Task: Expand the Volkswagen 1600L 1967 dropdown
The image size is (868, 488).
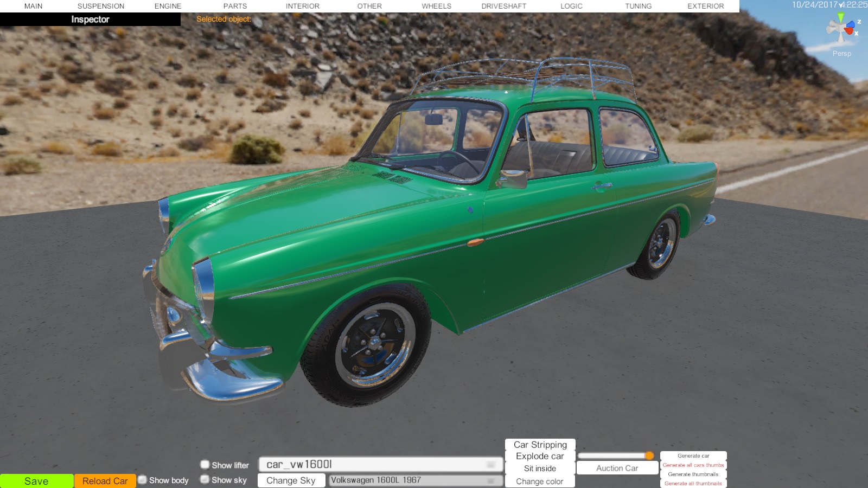Action: coord(416,480)
